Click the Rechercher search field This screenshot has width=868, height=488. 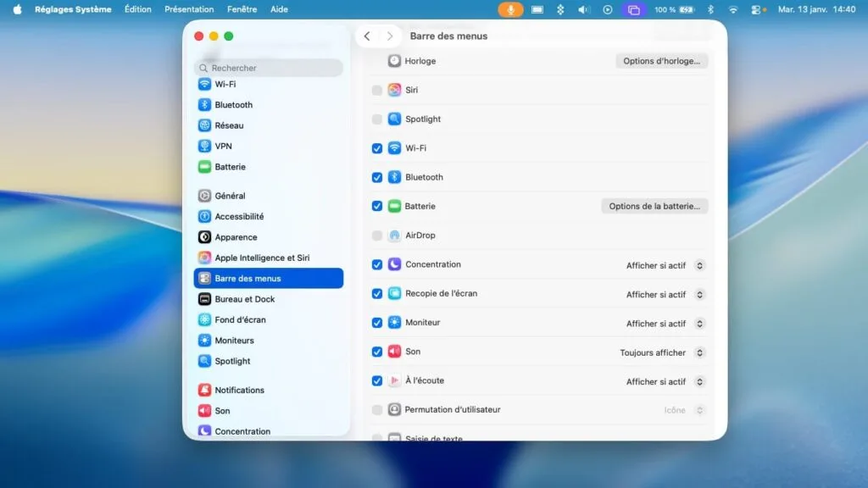click(268, 67)
